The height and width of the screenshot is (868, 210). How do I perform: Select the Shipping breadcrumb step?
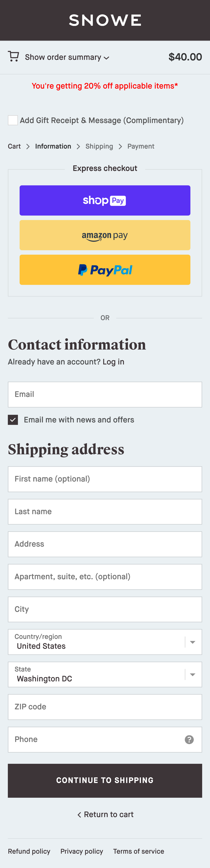pos(99,146)
